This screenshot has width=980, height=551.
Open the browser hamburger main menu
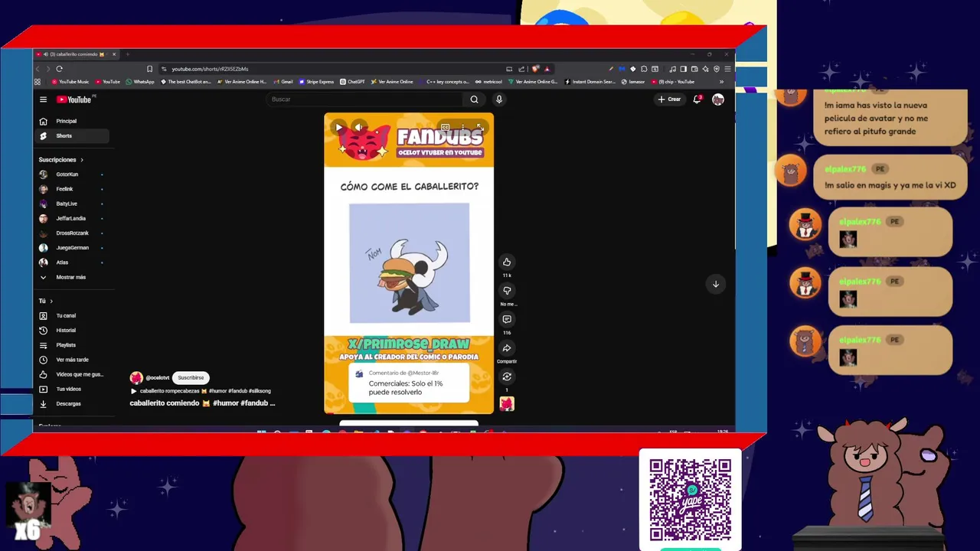pos(727,69)
